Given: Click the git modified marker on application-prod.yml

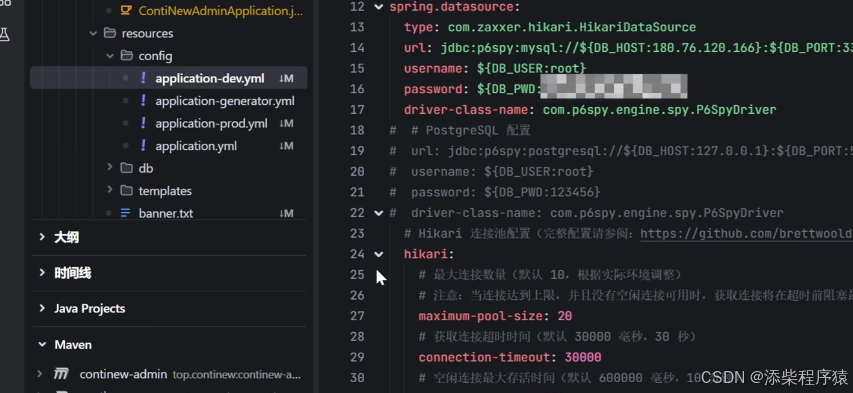Looking at the screenshot, I should click(286, 124).
